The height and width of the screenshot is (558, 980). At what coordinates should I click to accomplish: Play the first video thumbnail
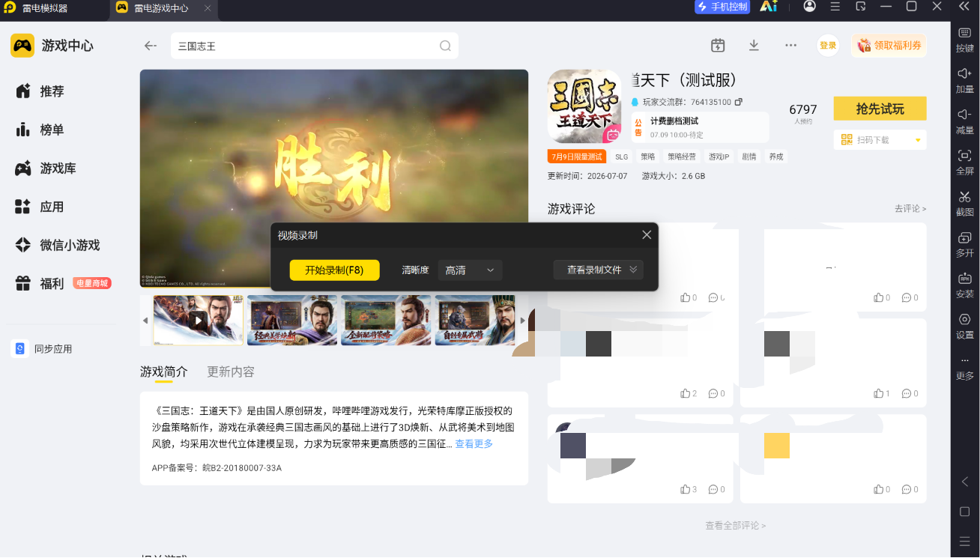pyautogui.click(x=199, y=320)
